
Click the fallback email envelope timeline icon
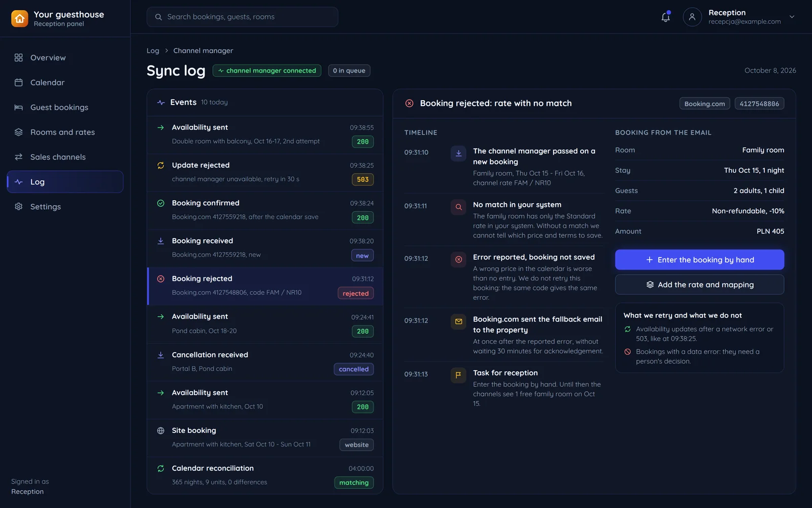[458, 322]
